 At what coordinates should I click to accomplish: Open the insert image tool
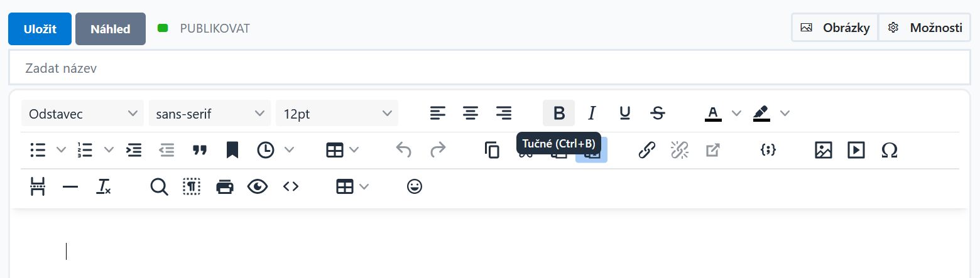[823, 150]
